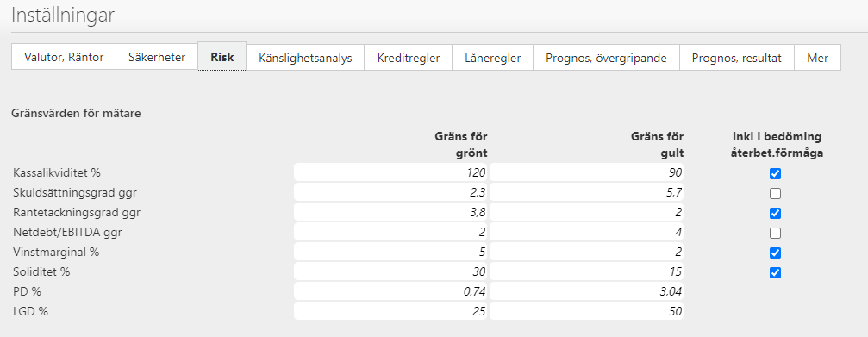Go to the Låneregler tab

point(493,58)
